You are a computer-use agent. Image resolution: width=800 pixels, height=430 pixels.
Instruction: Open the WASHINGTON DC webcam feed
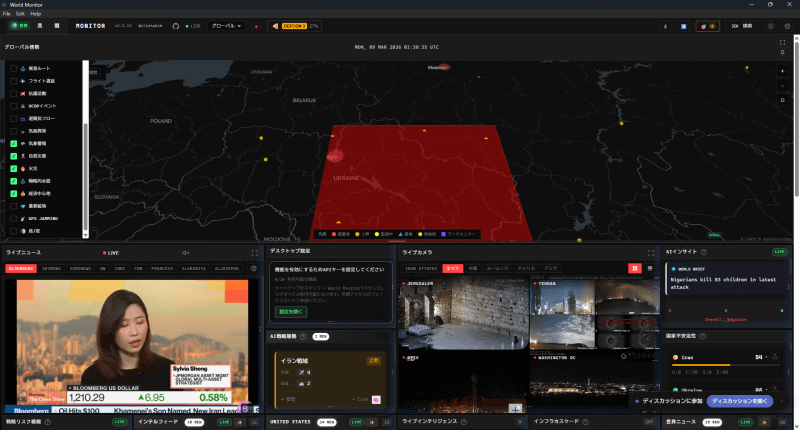(x=594, y=384)
